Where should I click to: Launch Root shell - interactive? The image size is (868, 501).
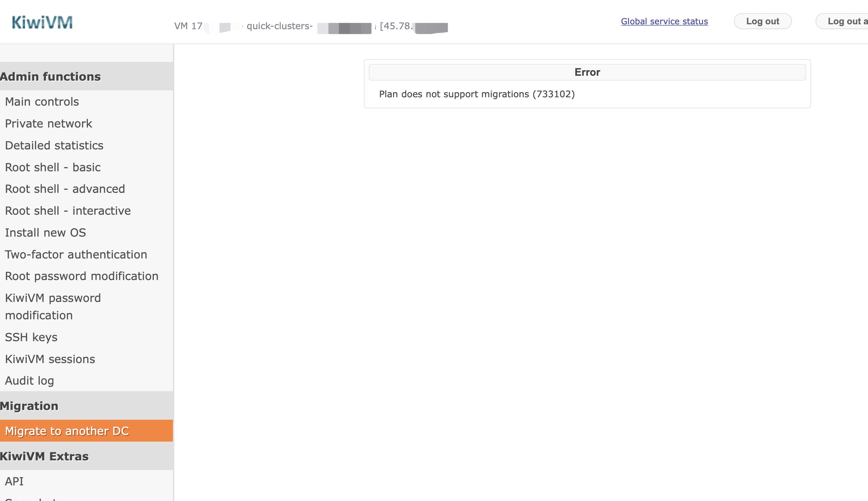(x=86, y=211)
